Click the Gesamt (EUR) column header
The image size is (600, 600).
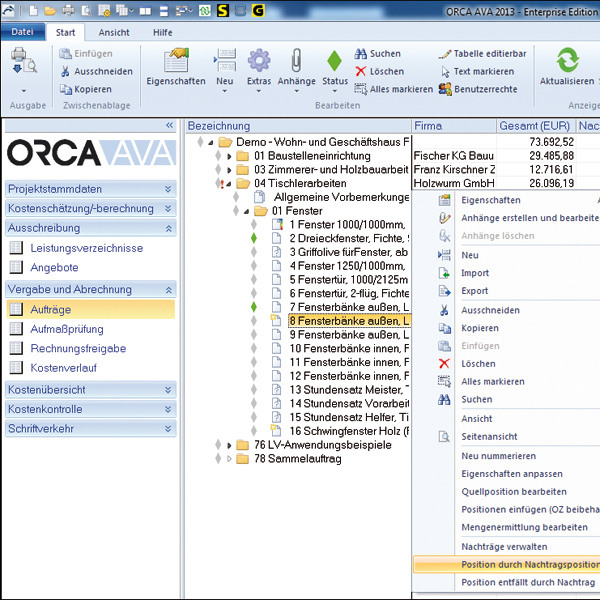(x=536, y=127)
